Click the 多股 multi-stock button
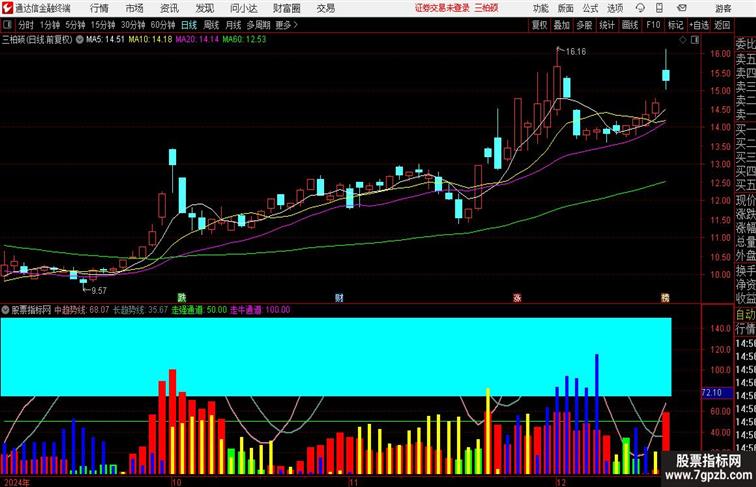This screenshot has height=487, width=756. [584, 25]
